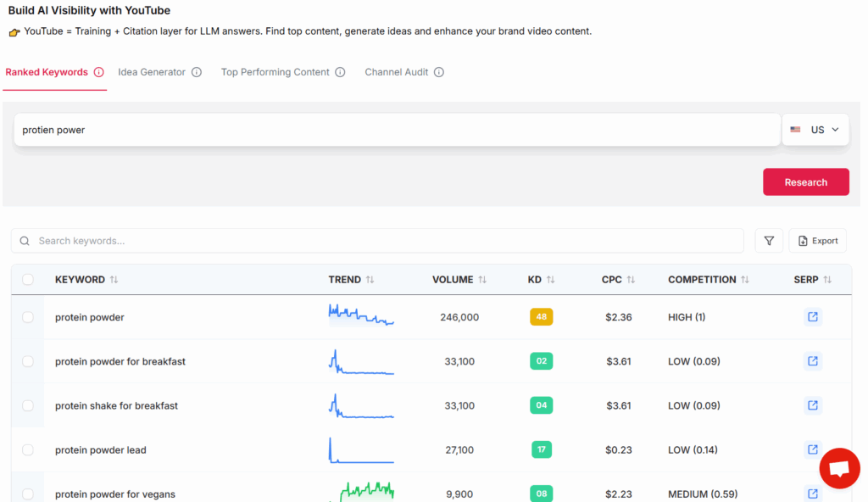Open the Top Performing Content tab

point(275,72)
